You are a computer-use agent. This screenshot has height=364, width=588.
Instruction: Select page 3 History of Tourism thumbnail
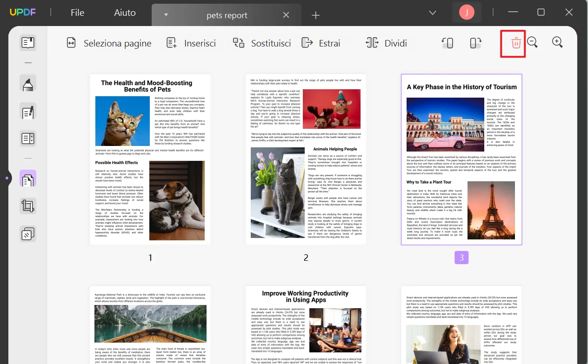461,159
